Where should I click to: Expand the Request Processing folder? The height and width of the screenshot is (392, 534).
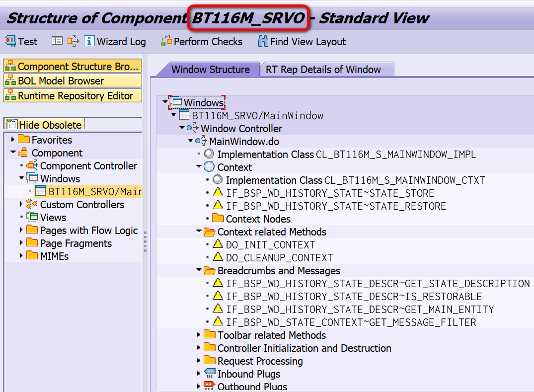coord(199,360)
